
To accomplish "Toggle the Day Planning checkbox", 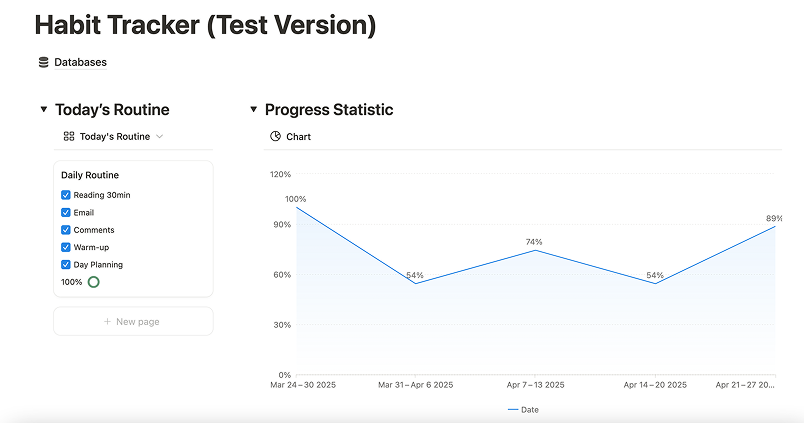I will coord(66,265).
